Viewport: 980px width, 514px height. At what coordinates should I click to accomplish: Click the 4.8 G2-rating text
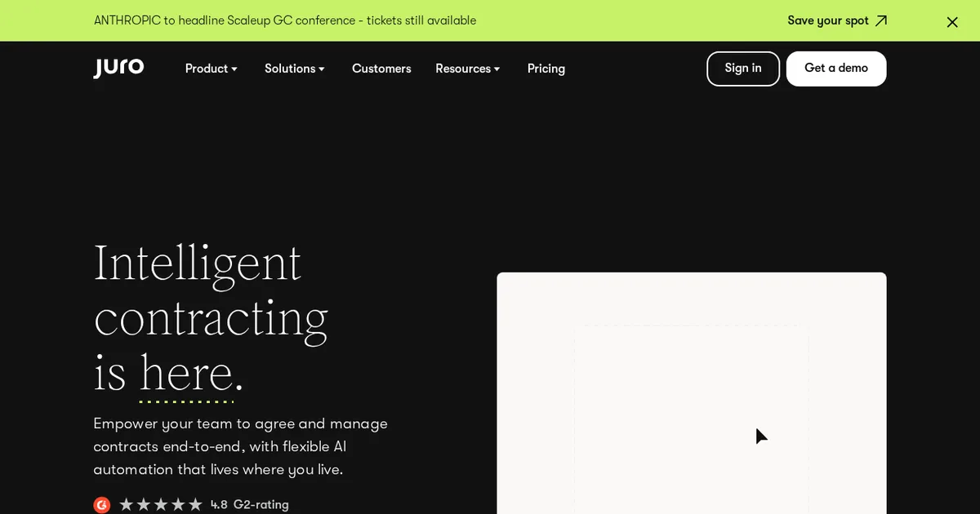pos(250,505)
